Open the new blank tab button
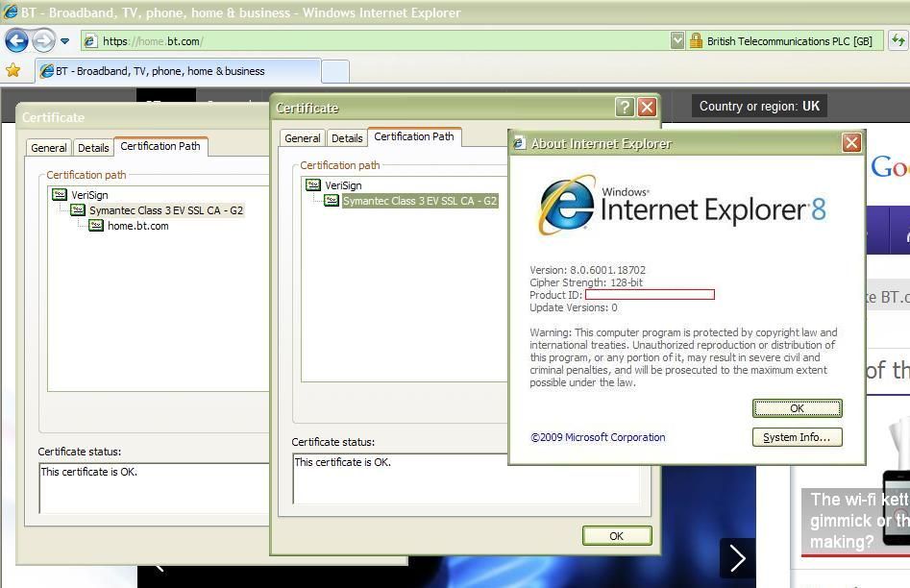This screenshot has height=588, width=910. pyautogui.click(x=335, y=71)
